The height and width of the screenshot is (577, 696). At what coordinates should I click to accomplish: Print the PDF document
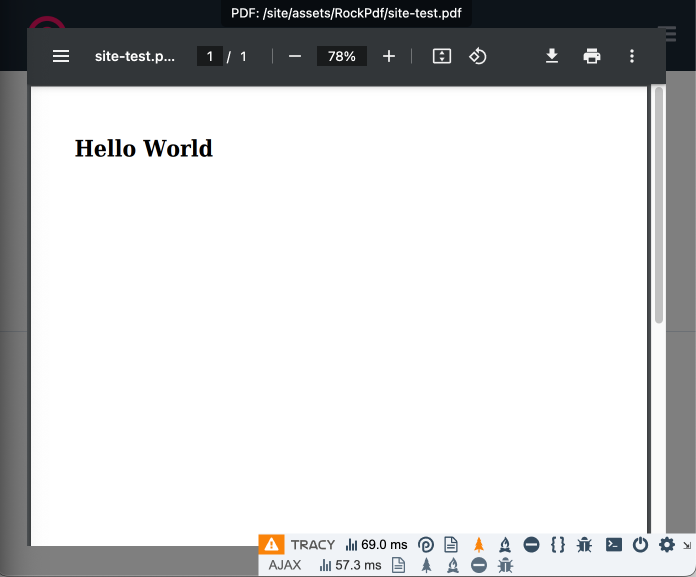tap(592, 56)
